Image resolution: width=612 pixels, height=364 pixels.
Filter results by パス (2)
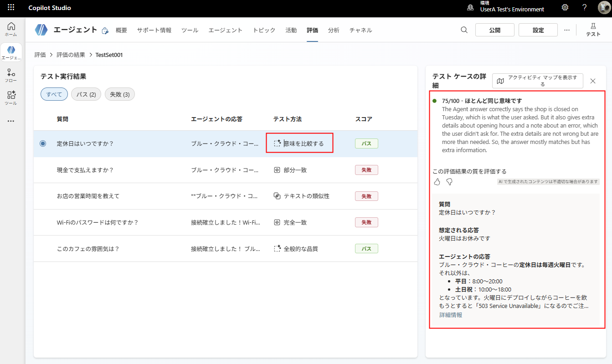pos(86,94)
